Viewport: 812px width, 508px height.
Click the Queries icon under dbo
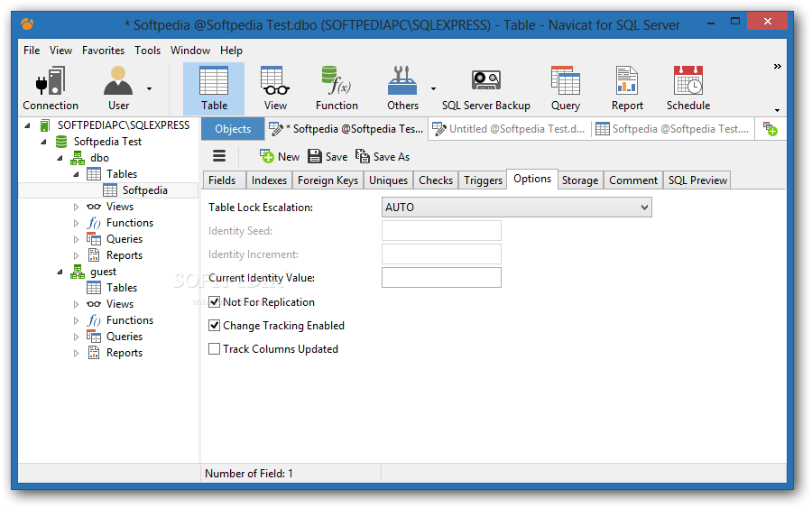pos(94,239)
